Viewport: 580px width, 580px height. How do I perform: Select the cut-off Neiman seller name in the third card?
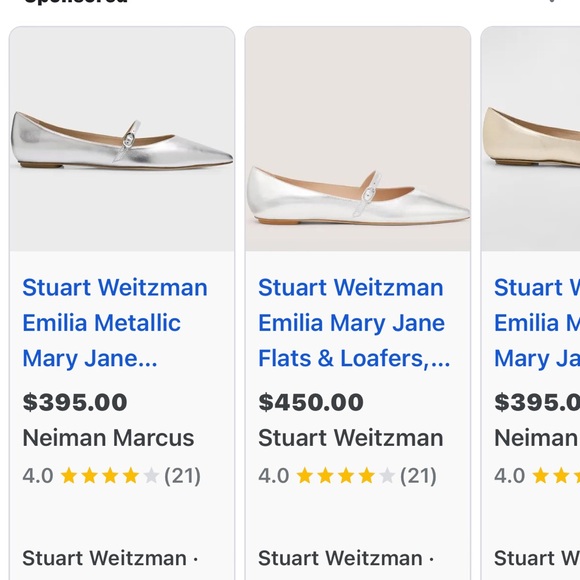click(537, 438)
